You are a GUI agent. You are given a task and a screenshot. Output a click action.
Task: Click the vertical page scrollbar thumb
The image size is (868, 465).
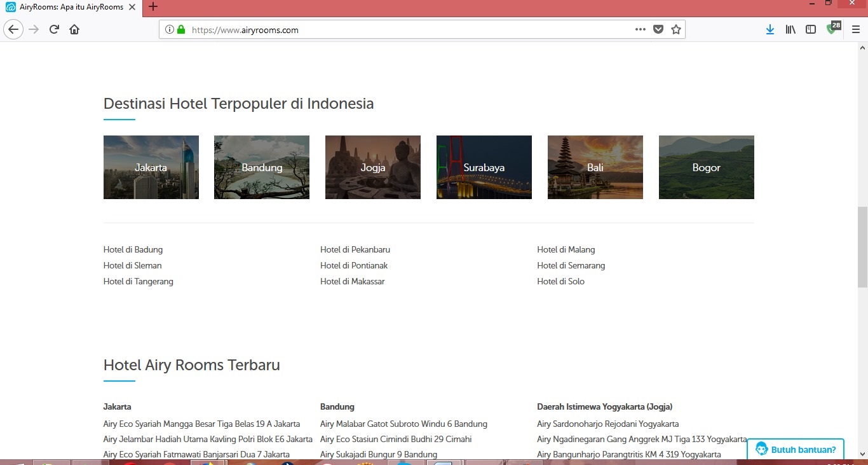pyautogui.click(x=862, y=247)
